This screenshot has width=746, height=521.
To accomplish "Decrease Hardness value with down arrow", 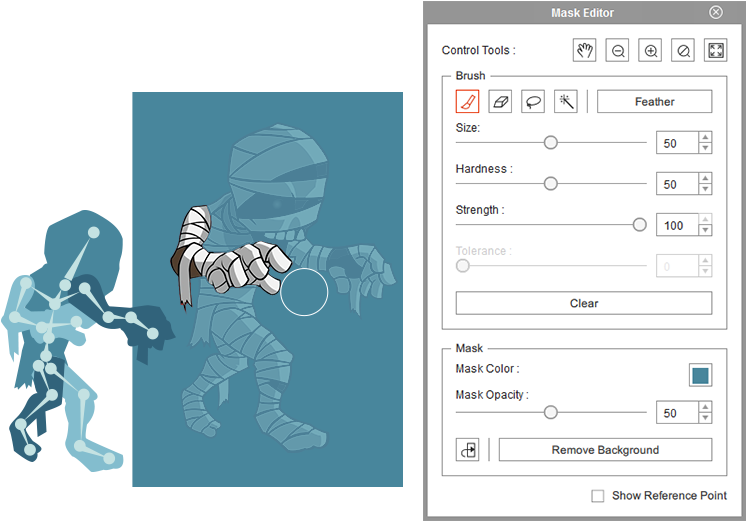I will click(705, 190).
